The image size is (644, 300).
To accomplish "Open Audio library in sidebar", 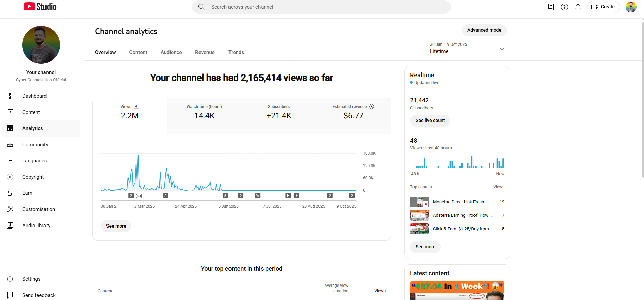I will [36, 226].
